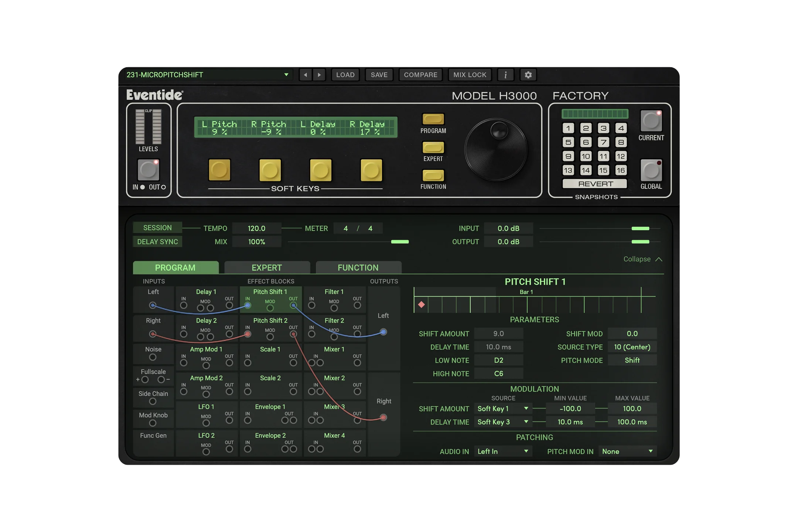
Task: Switch to the FUNCTION tab
Action: [358, 267]
